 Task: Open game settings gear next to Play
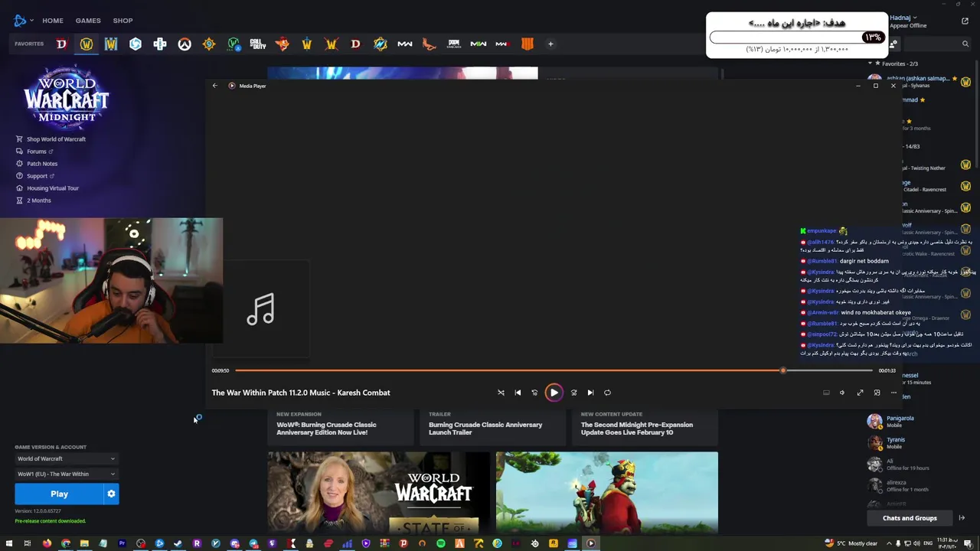pyautogui.click(x=111, y=494)
